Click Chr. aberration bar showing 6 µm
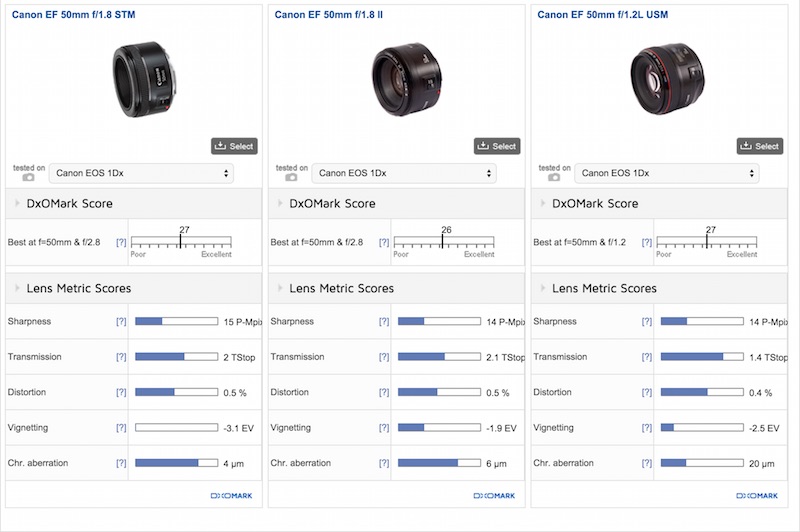The width and height of the screenshot is (800, 532). click(x=439, y=463)
